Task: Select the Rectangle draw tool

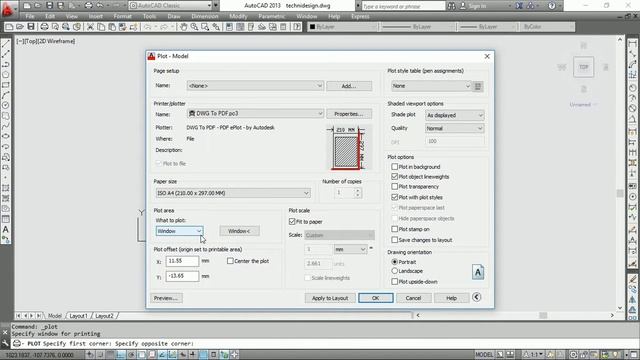Action: (x=6, y=85)
